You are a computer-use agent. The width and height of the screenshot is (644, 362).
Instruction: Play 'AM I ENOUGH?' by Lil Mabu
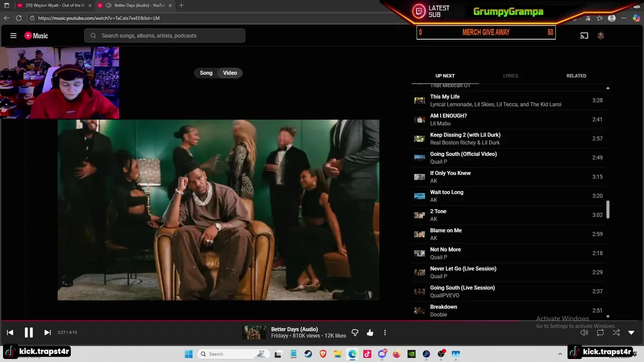pyautogui.click(x=508, y=120)
